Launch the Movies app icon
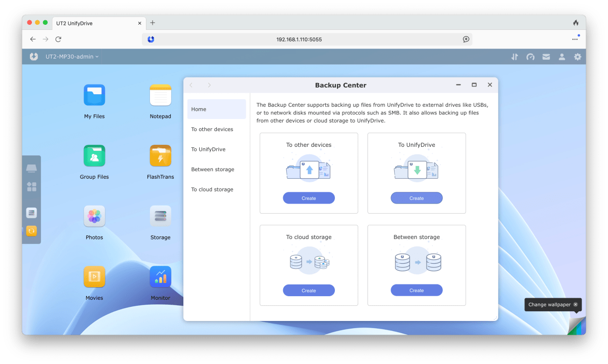Image resolution: width=608 pixels, height=364 pixels. click(94, 277)
